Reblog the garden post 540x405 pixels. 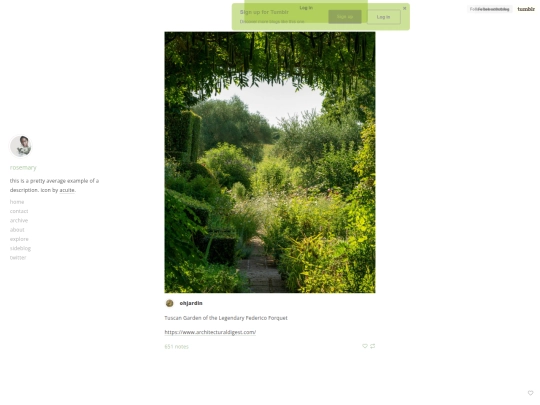click(x=373, y=346)
